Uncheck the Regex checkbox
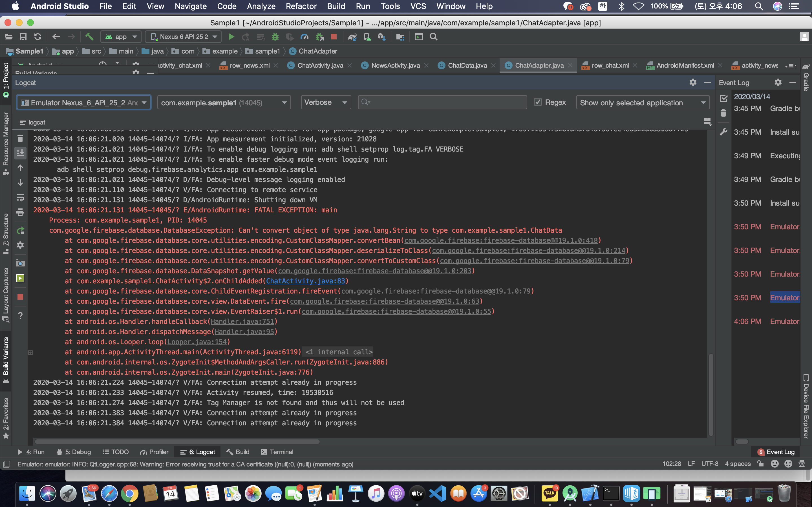The width and height of the screenshot is (812, 507). click(538, 102)
